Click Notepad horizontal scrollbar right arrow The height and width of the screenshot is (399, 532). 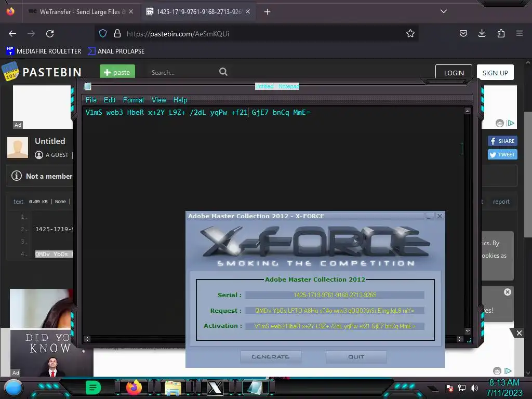coord(460,339)
